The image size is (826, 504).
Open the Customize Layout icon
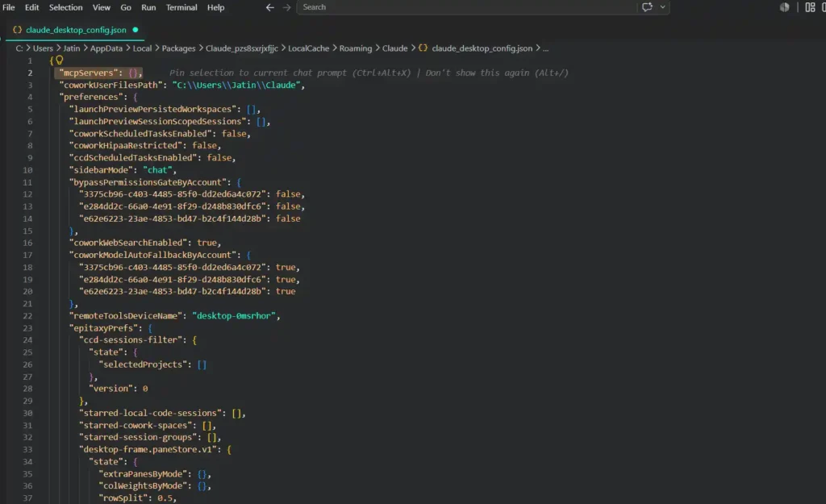point(810,6)
